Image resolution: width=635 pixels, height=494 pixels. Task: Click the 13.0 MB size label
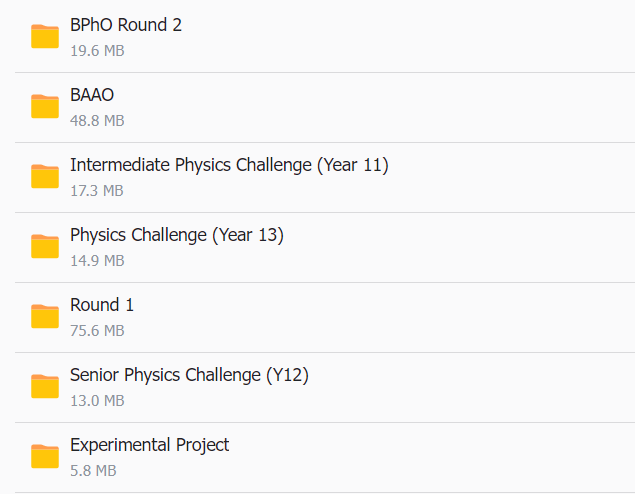click(x=97, y=400)
